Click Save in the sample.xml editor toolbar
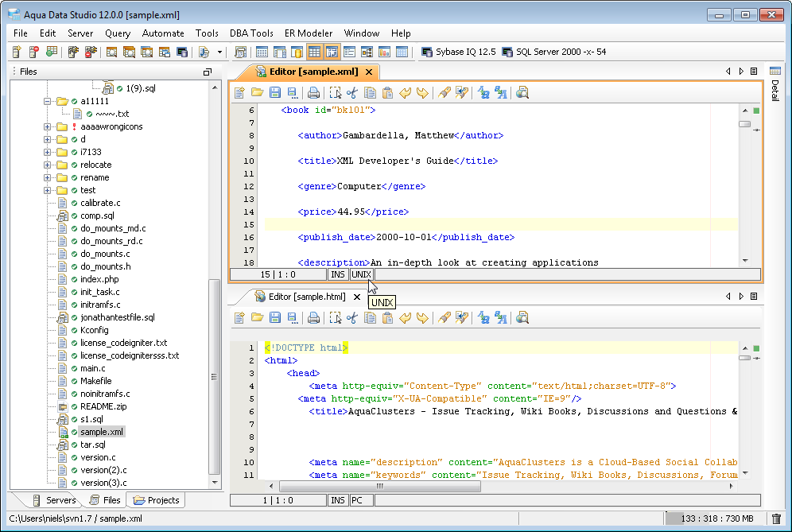The image size is (792, 532). pos(275,93)
